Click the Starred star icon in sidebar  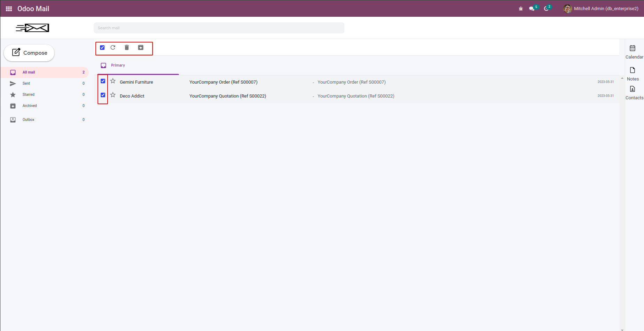tap(13, 95)
